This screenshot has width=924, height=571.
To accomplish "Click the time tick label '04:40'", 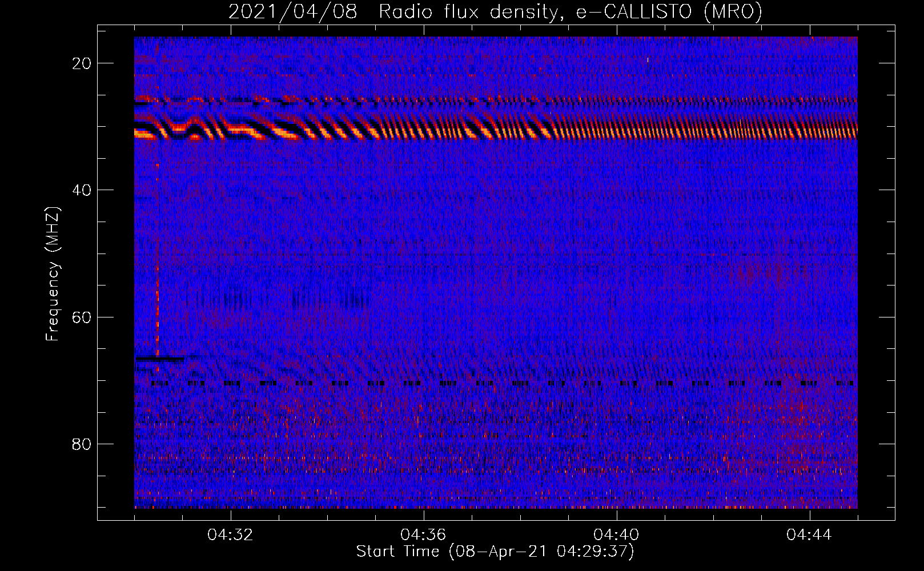I will click(617, 535).
